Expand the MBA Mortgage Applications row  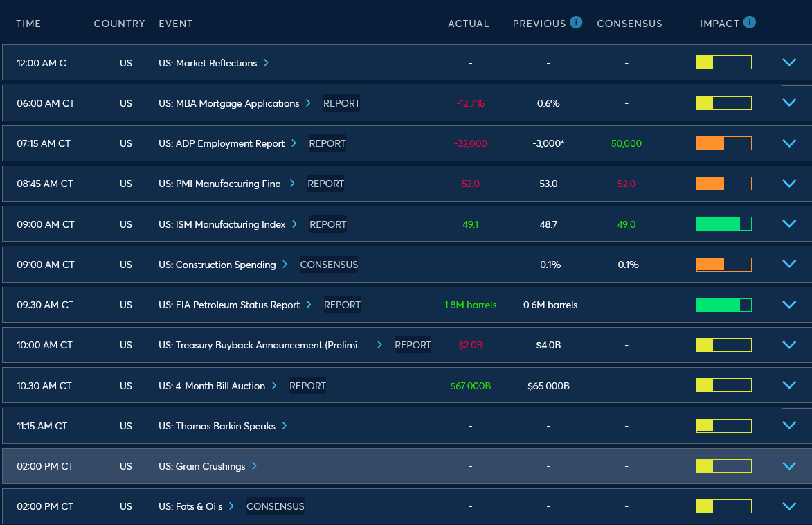(788, 102)
